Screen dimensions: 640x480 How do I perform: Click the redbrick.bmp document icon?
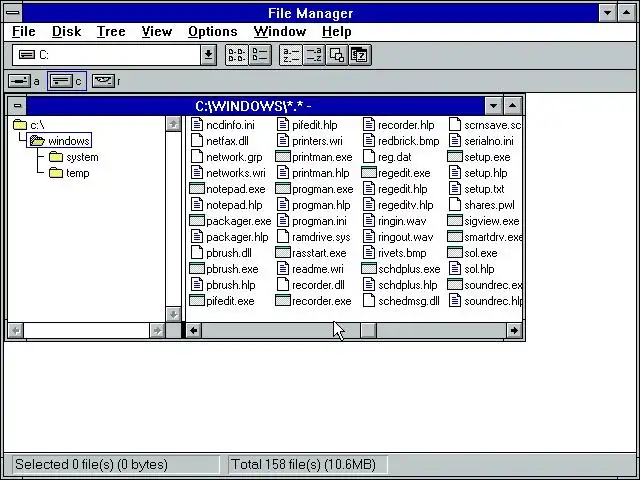[369, 141]
